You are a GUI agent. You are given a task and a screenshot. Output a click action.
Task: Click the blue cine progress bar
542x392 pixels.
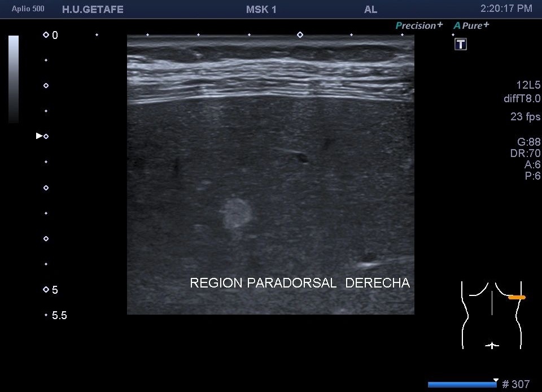[462, 385]
